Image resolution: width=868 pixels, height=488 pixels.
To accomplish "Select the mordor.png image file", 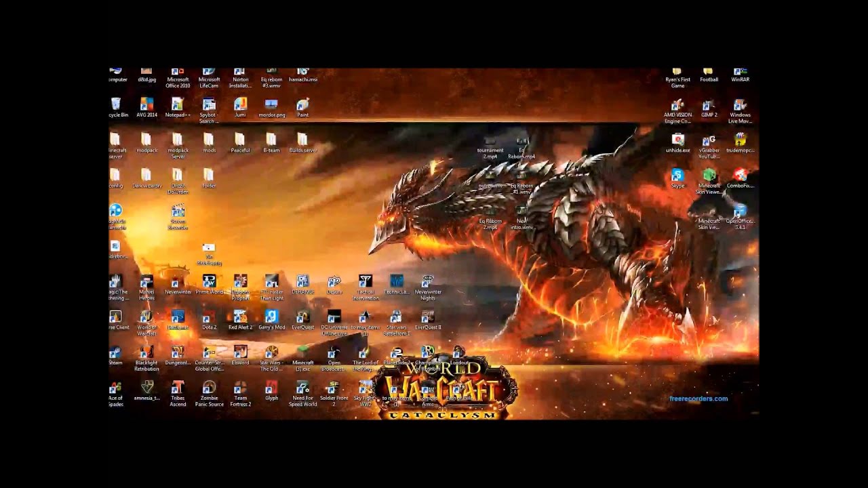I will point(271,108).
